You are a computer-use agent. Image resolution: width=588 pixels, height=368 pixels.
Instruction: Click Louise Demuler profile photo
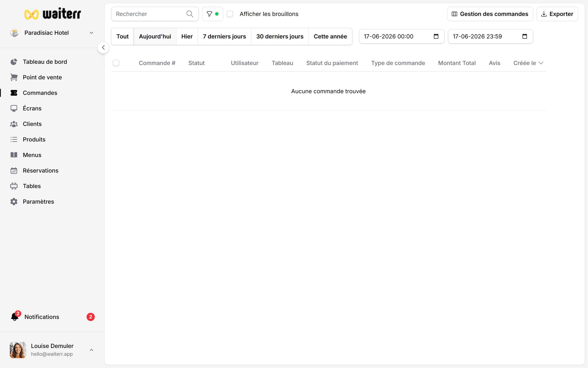(x=18, y=350)
